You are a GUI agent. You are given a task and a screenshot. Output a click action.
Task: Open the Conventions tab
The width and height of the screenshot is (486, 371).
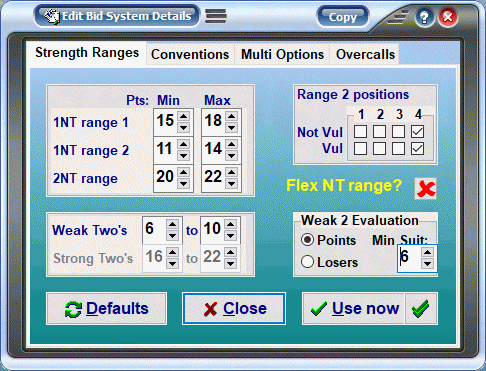[x=190, y=54]
